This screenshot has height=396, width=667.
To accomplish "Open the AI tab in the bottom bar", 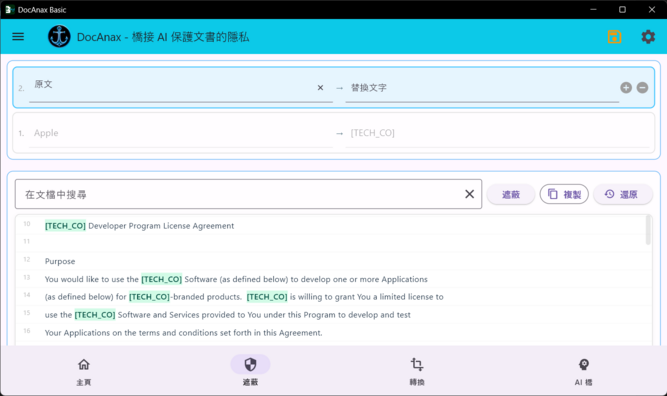I will tap(584, 371).
